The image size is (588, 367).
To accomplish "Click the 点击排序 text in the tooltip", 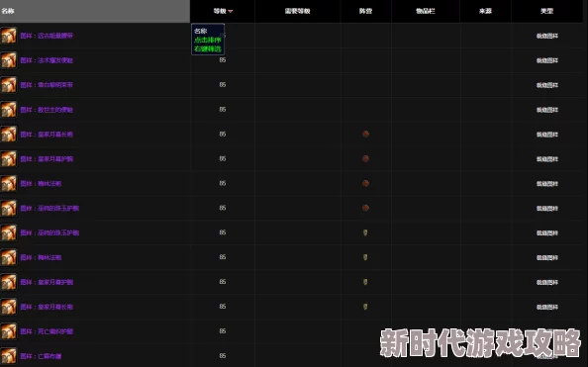I will [207, 40].
